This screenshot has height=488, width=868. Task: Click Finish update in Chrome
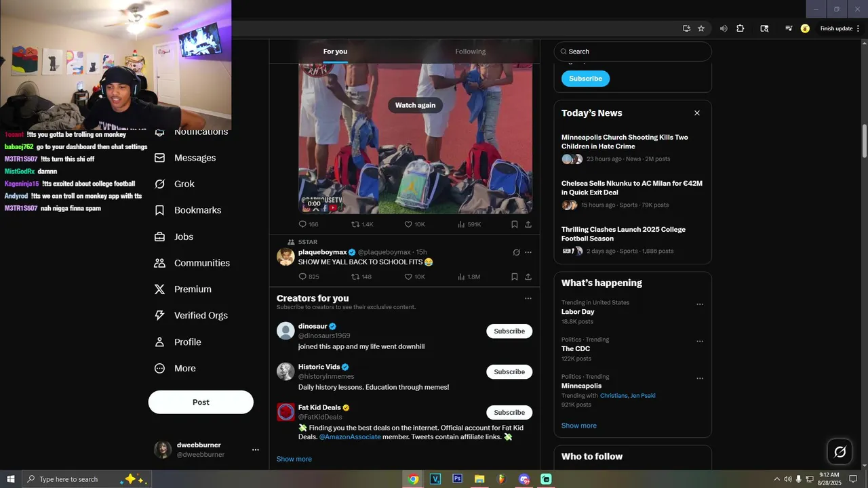click(x=836, y=28)
